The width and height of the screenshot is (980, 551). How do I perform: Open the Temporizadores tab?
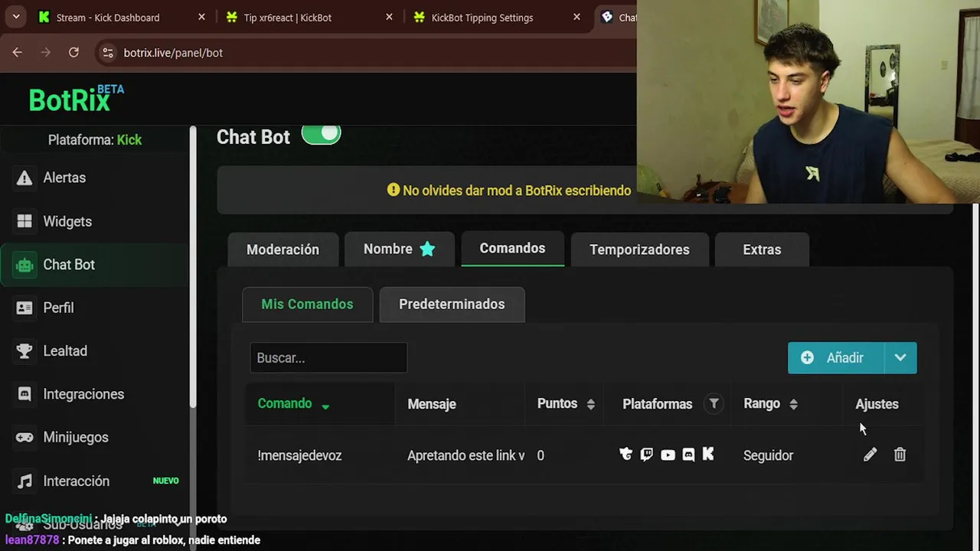[639, 249]
